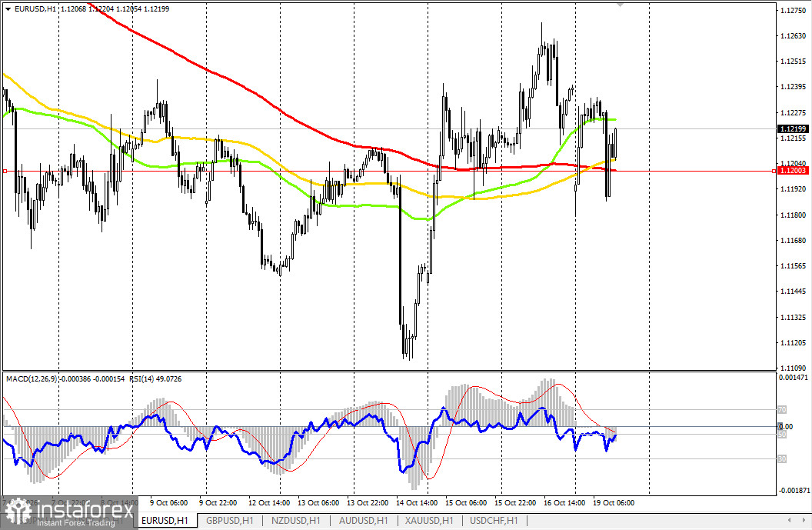This screenshot has width=812, height=530.
Task: Click the current price label 1.12199
Action: (x=793, y=128)
